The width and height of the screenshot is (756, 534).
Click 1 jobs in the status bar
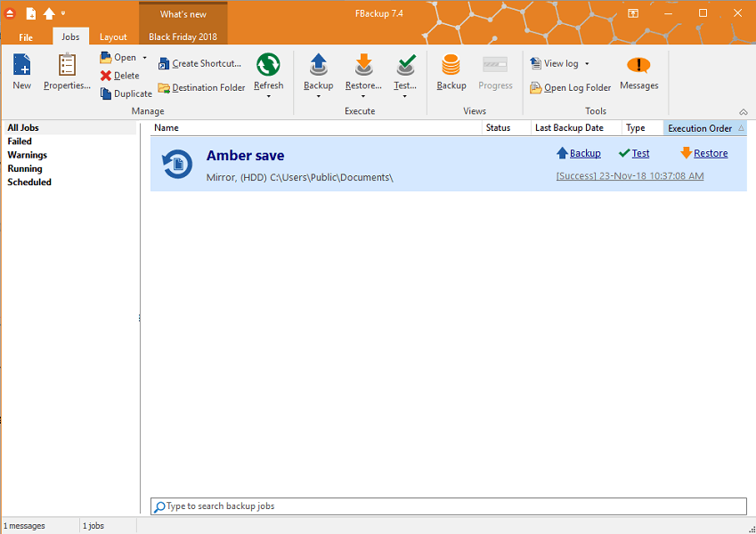pyautogui.click(x=93, y=526)
